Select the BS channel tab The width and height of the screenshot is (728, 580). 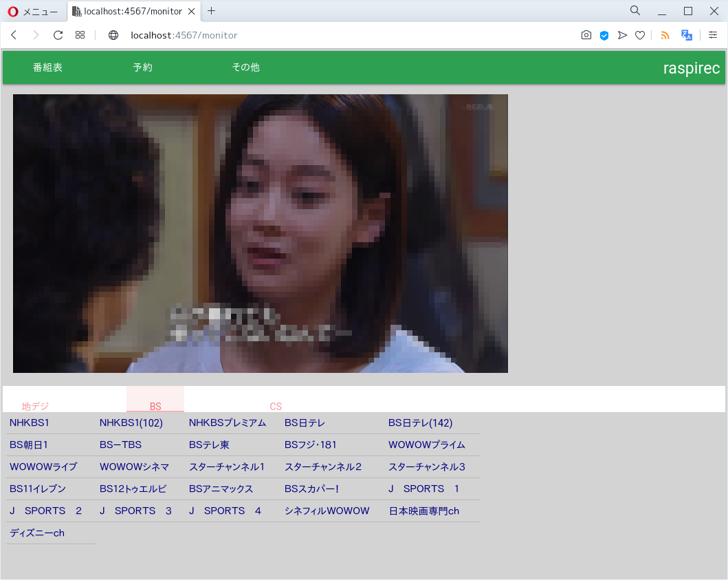pyautogui.click(x=155, y=399)
